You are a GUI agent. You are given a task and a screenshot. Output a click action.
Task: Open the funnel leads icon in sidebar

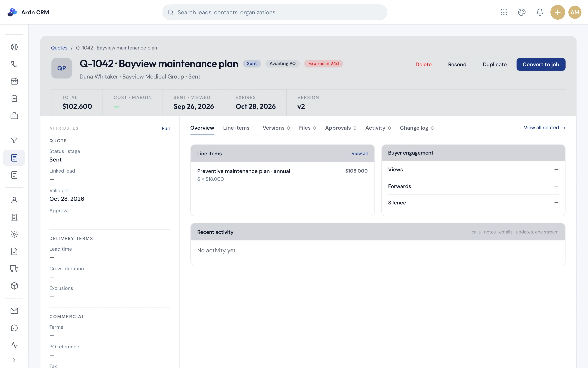[x=14, y=140]
